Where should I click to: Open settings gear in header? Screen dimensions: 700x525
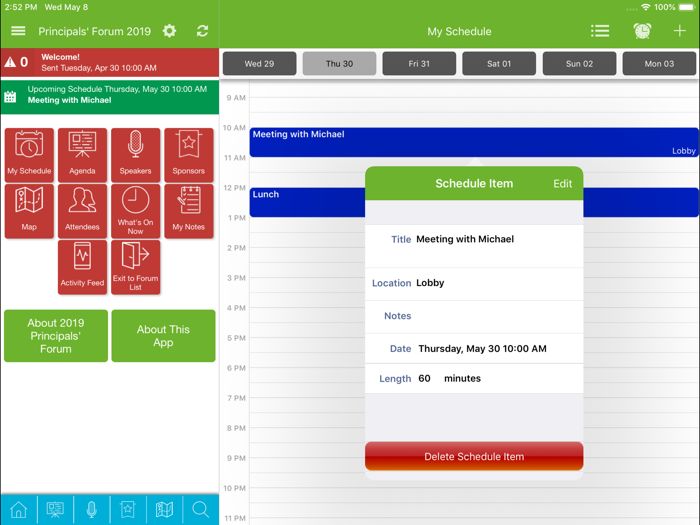[x=170, y=31]
